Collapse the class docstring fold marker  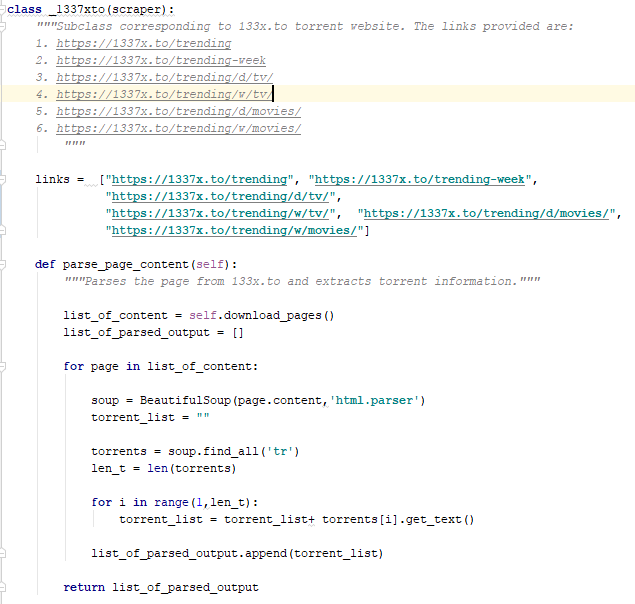point(2,27)
